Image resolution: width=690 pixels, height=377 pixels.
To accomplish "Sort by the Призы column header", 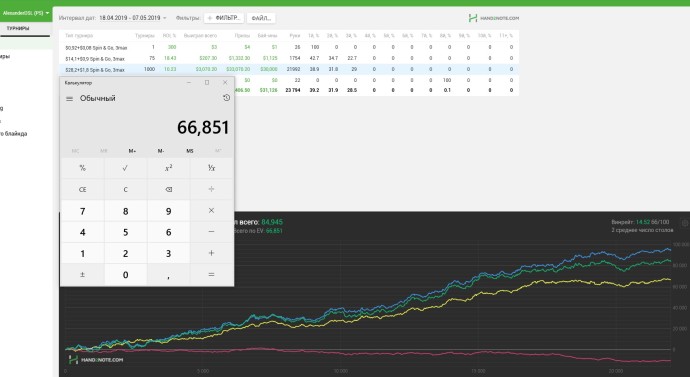I will click(x=242, y=36).
